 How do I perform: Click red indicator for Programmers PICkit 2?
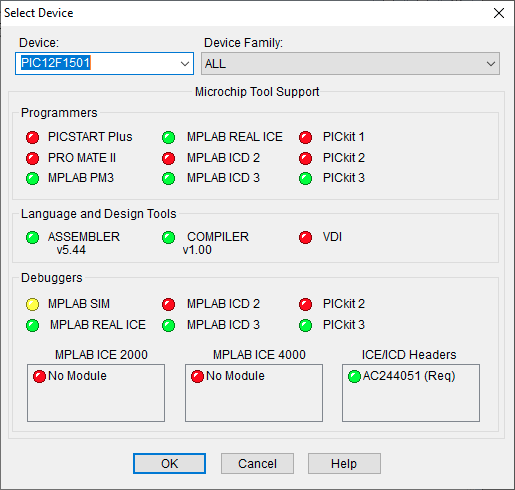pos(306,158)
